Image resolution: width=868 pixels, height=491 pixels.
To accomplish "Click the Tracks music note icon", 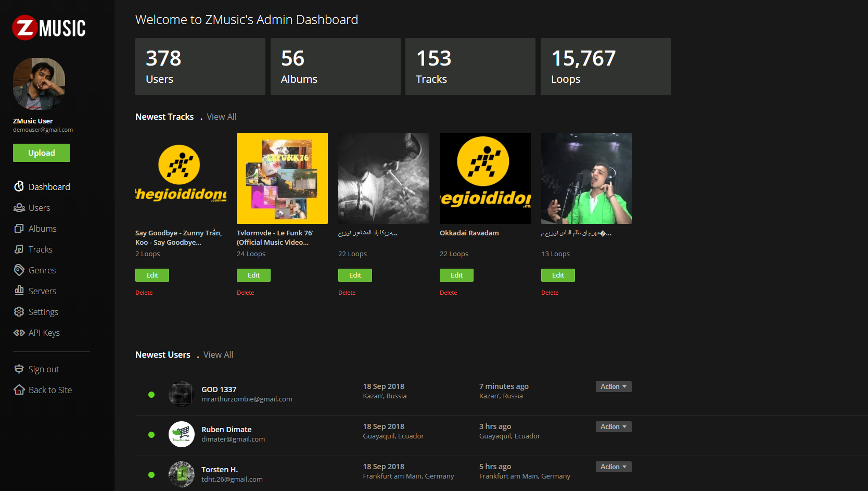I will coord(19,249).
